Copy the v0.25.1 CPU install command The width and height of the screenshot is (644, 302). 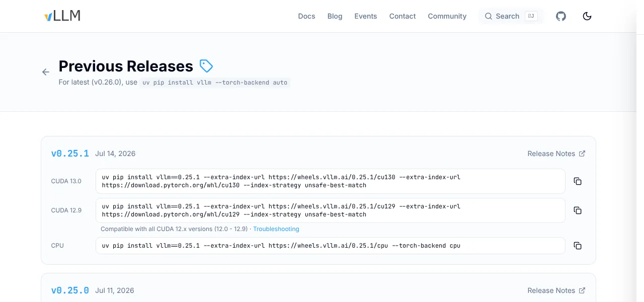click(x=578, y=246)
